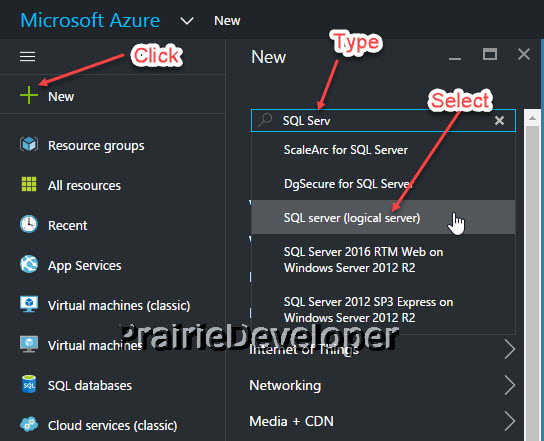Open Cloud services (classic) label
544x441 pixels.
tap(112, 426)
